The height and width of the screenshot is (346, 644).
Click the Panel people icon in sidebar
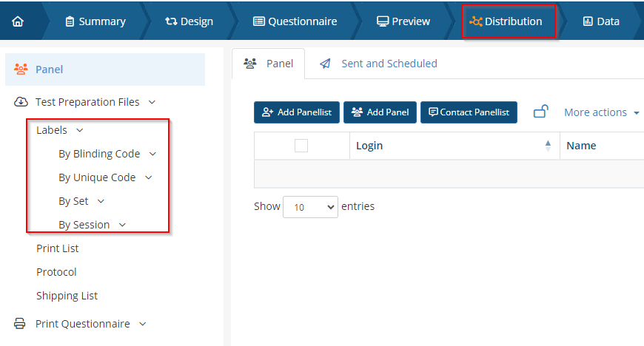pyautogui.click(x=21, y=69)
